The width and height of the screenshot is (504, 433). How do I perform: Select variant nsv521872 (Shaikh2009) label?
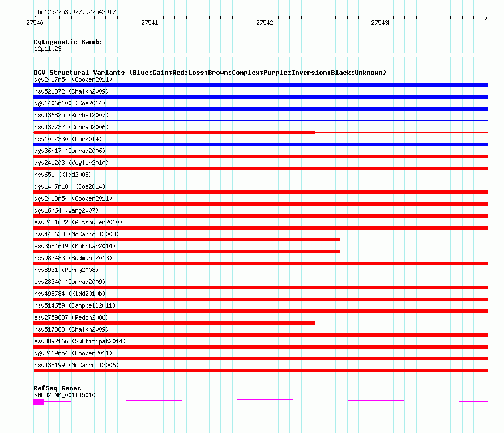[71, 91]
